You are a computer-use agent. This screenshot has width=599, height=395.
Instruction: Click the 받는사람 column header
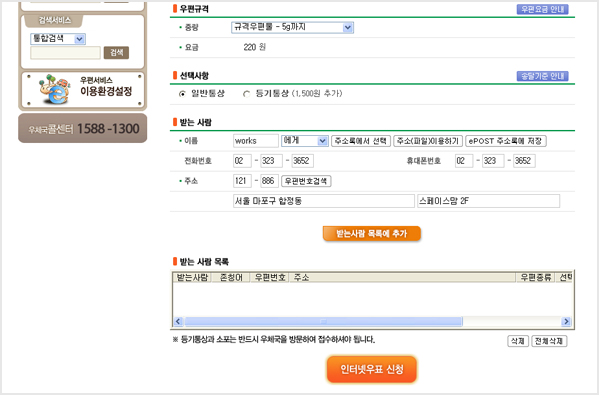tap(192, 278)
